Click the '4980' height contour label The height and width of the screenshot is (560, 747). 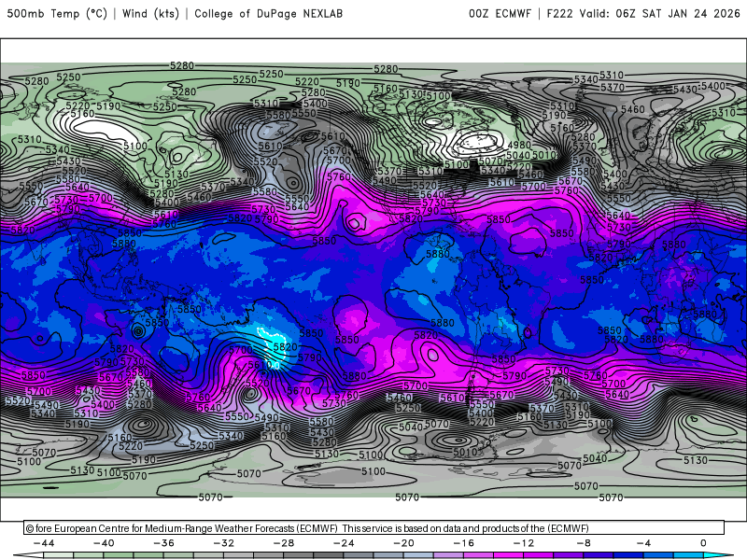pyautogui.click(x=519, y=145)
